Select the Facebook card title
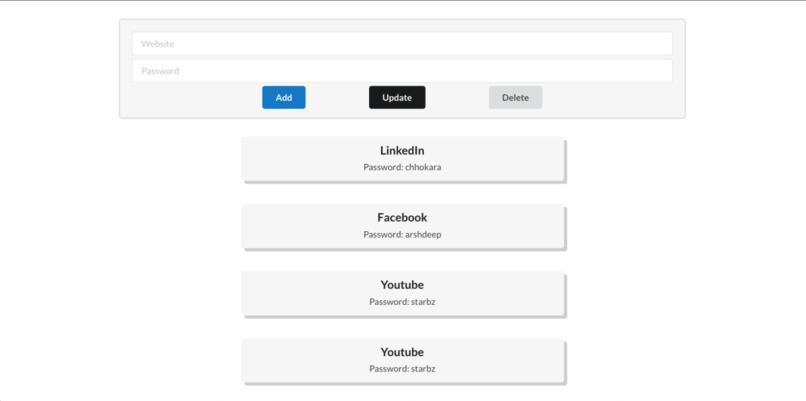Screen dimensions: 806x401 pos(402,217)
